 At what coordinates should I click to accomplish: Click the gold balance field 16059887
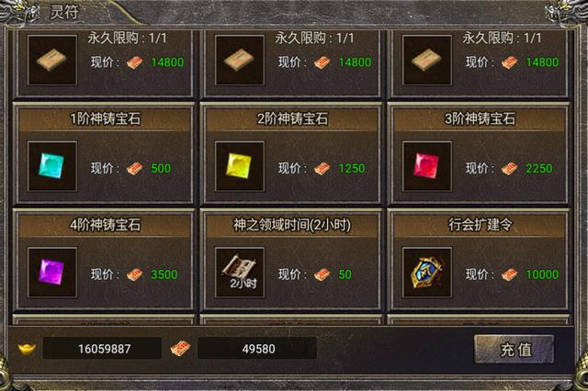point(102,348)
